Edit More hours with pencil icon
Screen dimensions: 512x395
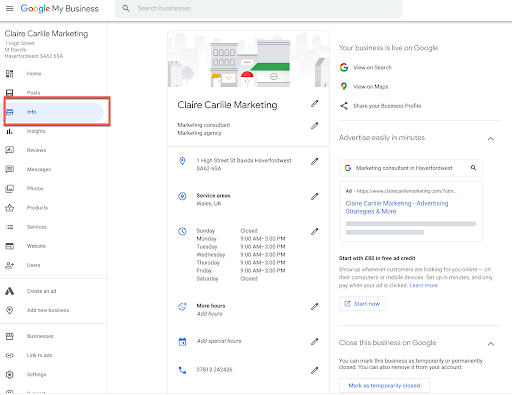(x=315, y=306)
